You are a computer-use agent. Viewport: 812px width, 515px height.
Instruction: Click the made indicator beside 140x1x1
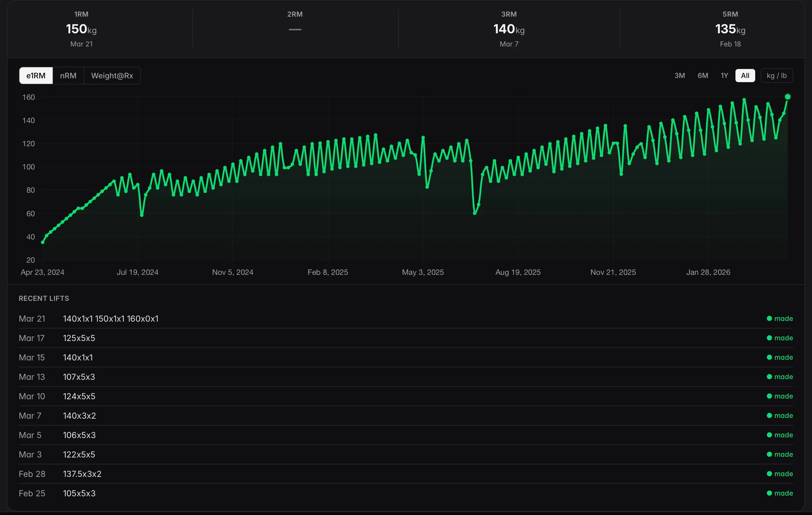click(x=779, y=357)
